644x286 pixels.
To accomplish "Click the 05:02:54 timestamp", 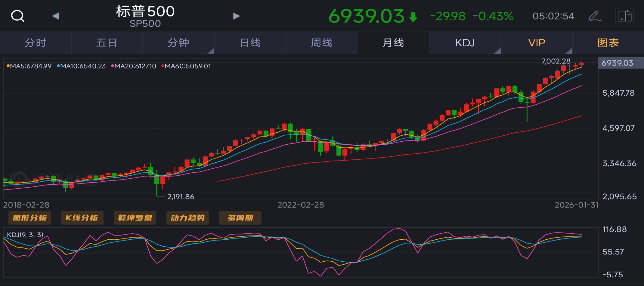I will point(553,16).
